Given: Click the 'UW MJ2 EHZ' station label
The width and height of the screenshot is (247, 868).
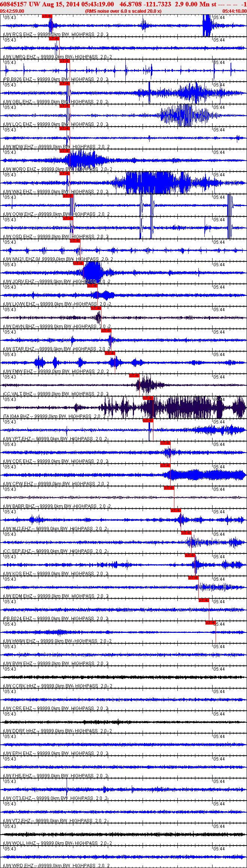Looking at the screenshot, I should [17, 529].
